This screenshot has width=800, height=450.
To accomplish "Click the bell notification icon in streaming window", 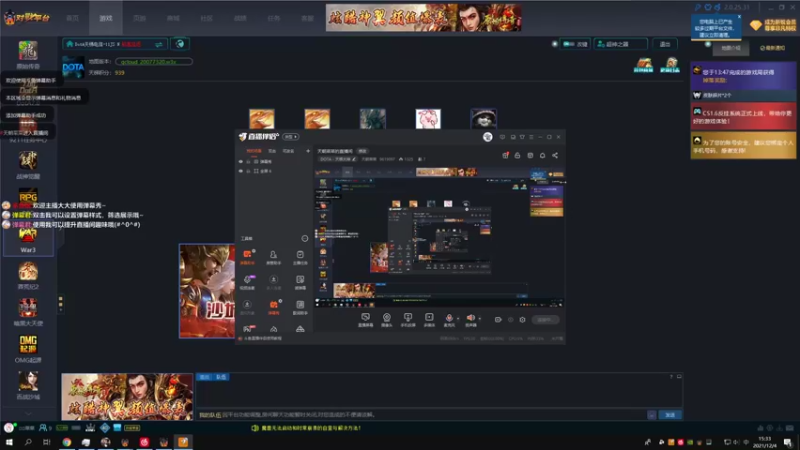I will [x=542, y=155].
